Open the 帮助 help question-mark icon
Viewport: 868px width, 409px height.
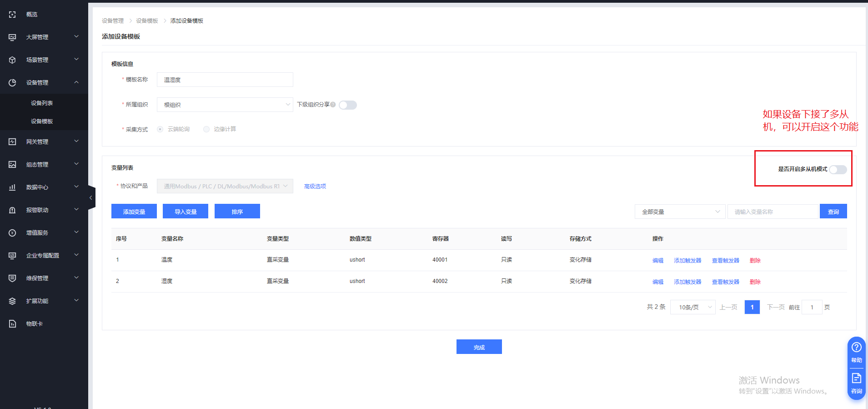(x=856, y=348)
